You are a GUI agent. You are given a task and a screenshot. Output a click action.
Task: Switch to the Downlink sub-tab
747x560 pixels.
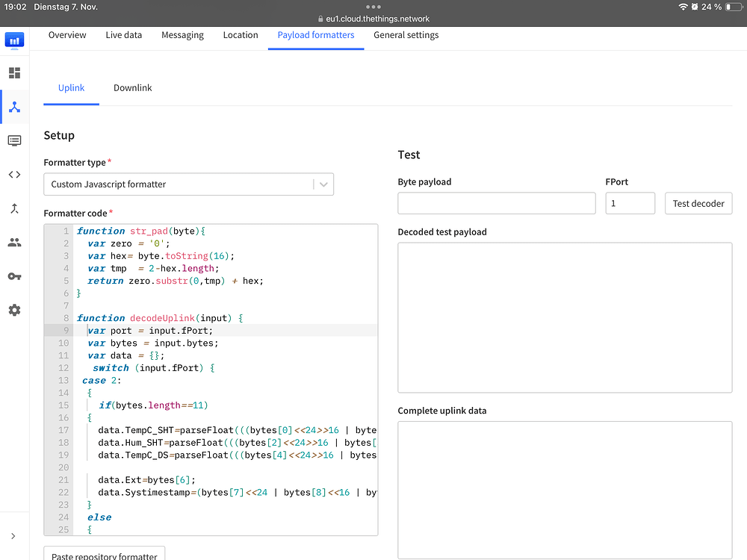132,87
